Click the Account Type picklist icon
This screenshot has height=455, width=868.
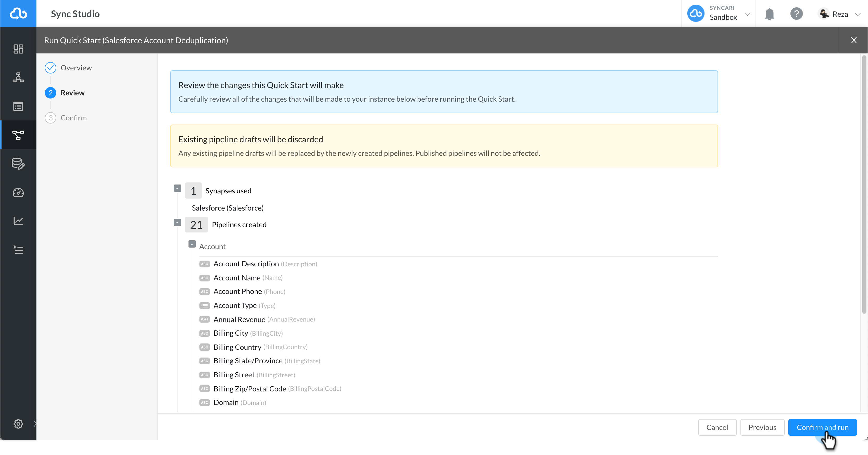(204, 306)
